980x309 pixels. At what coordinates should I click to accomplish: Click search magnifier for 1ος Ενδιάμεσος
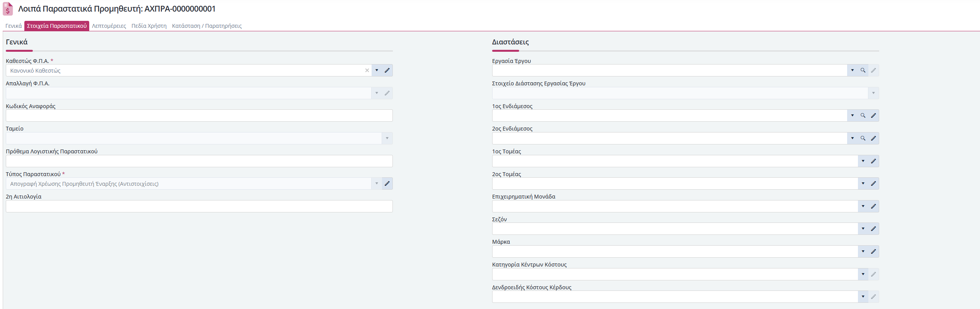coord(863,115)
